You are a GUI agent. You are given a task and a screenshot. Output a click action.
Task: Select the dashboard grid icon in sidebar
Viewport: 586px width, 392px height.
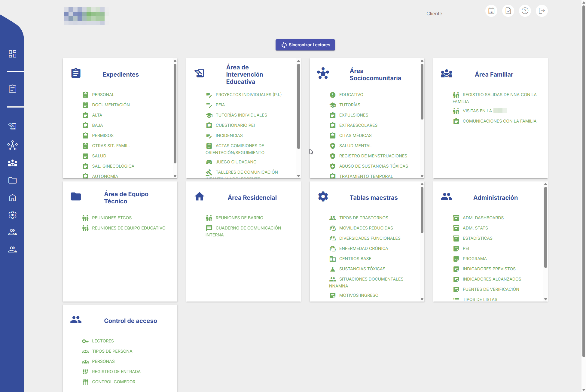click(x=12, y=54)
